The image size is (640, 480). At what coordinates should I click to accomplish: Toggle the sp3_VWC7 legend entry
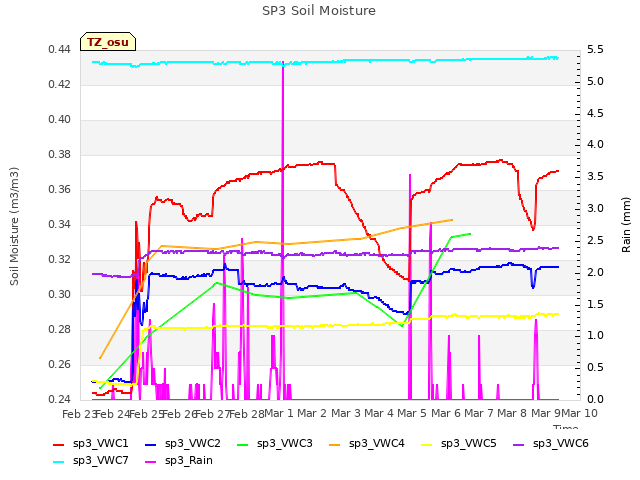(91, 461)
